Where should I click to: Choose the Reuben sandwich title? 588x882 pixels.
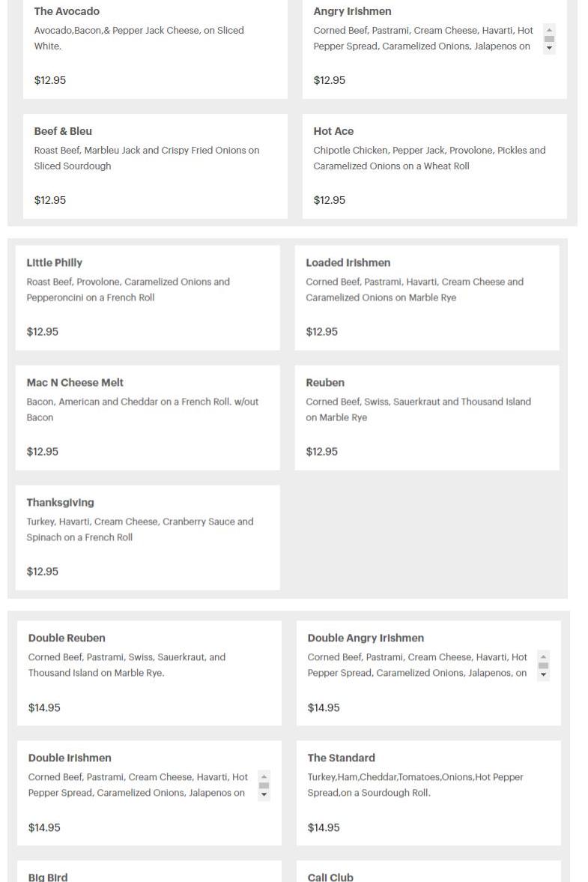click(325, 383)
